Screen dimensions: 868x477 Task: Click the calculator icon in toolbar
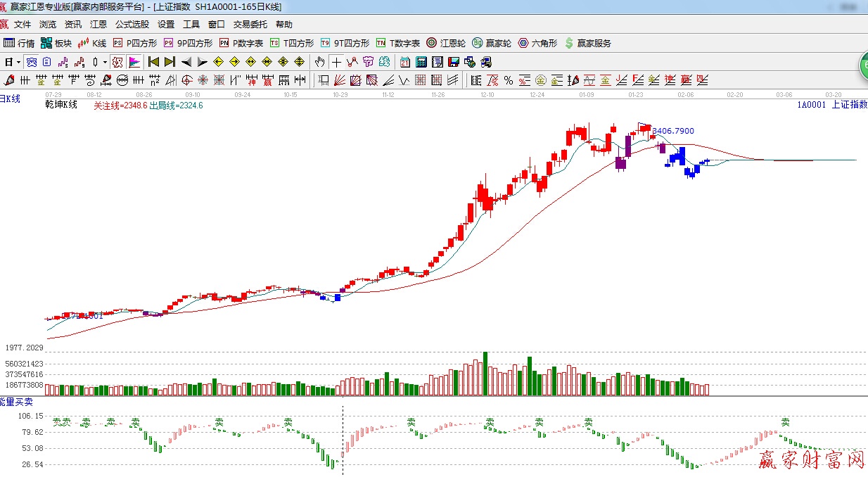coord(421,62)
